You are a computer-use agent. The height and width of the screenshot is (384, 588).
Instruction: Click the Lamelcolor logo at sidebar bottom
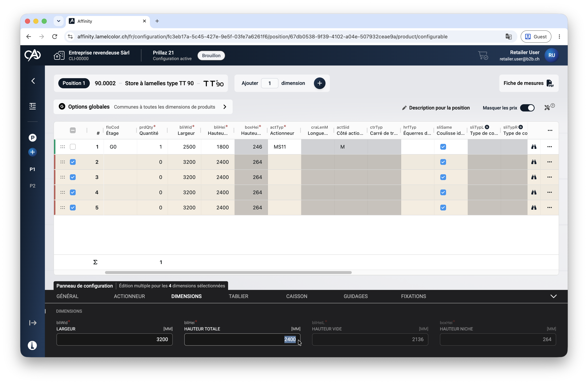(x=32, y=345)
